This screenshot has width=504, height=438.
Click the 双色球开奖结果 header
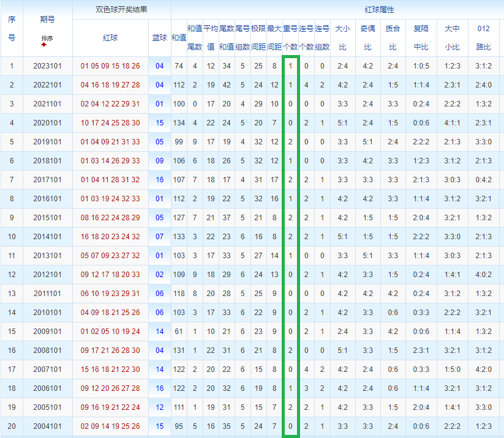pos(121,10)
